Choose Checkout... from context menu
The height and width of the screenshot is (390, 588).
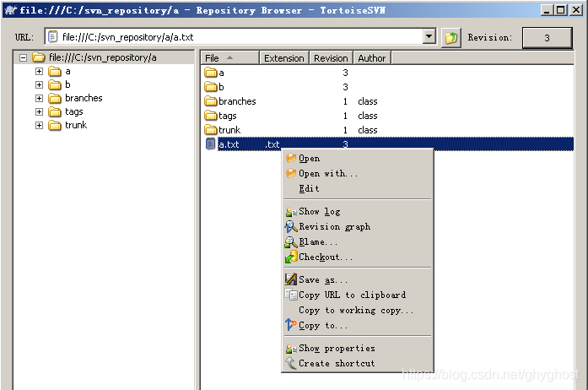click(x=358, y=257)
